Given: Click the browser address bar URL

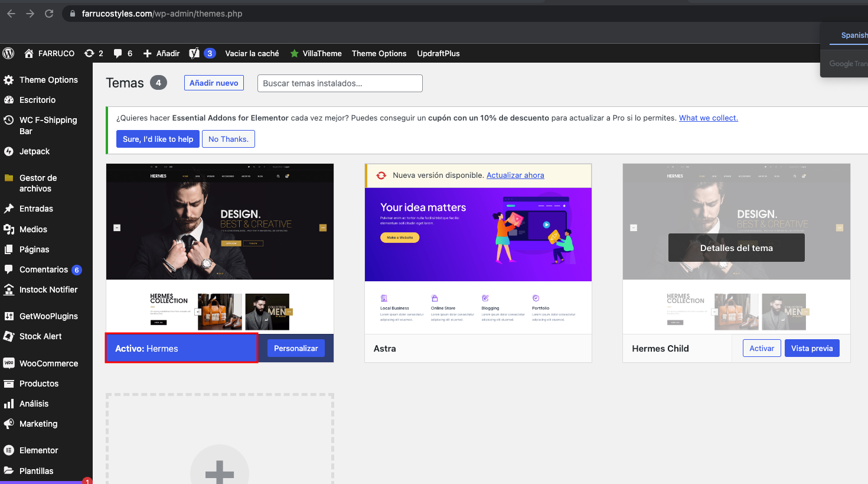Looking at the screenshot, I should 162,14.
